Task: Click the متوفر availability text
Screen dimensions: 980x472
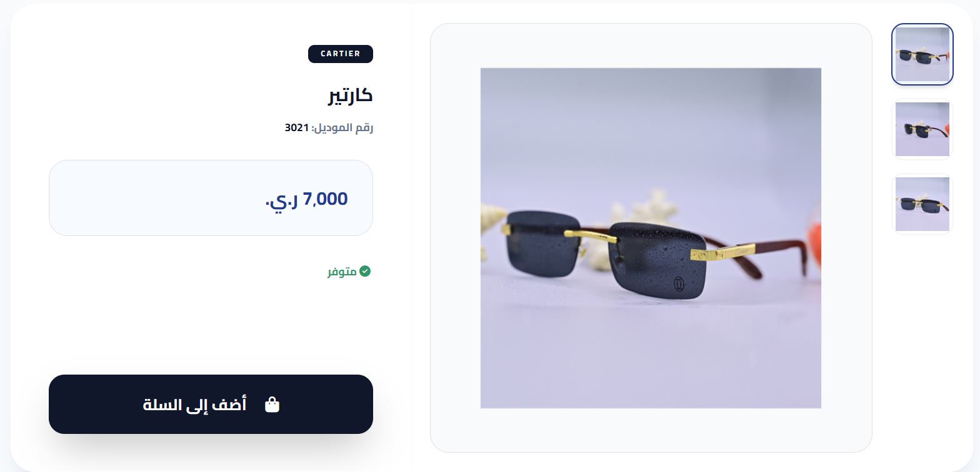Action: (342, 272)
